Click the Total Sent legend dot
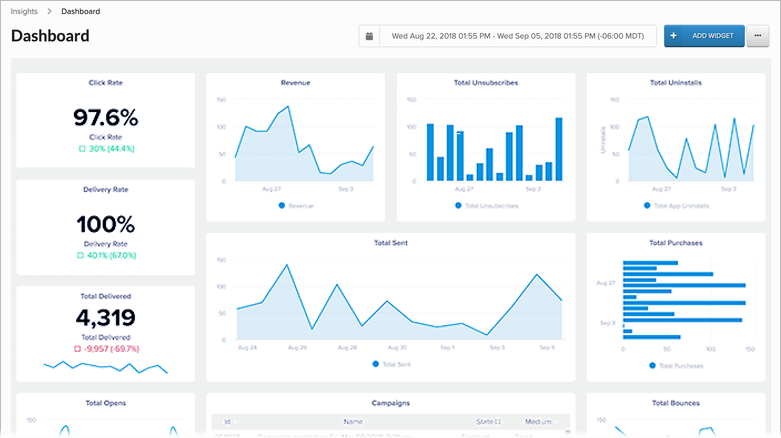The height and width of the screenshot is (438, 781). pos(376,364)
